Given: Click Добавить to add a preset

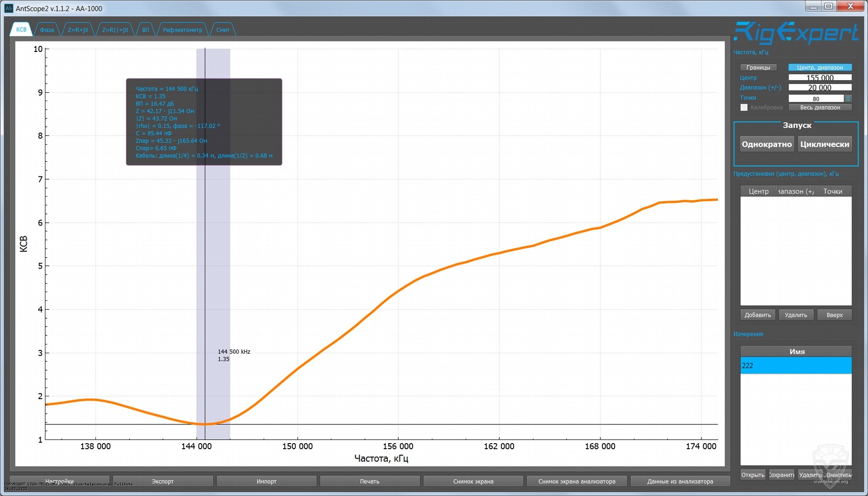Looking at the screenshot, I should (757, 315).
